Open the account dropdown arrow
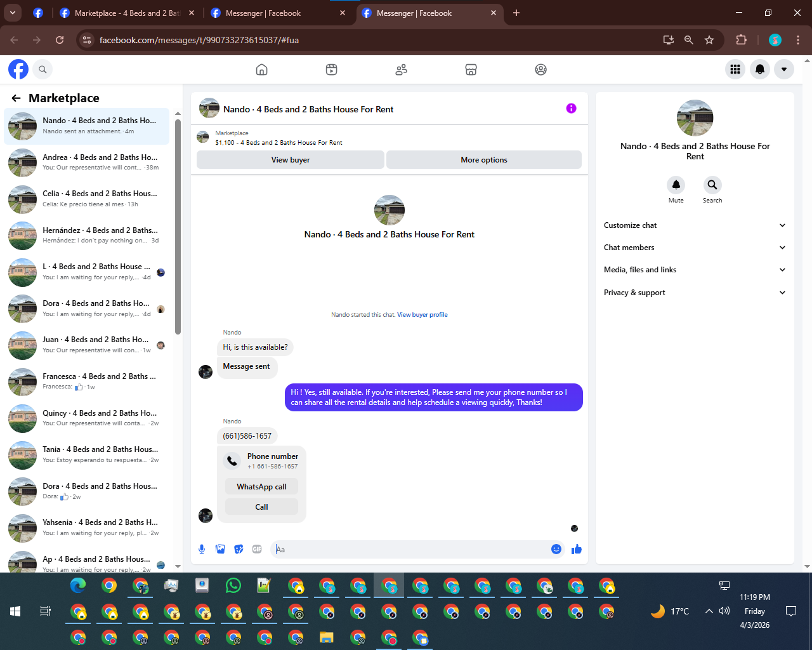812x650 pixels. click(784, 69)
